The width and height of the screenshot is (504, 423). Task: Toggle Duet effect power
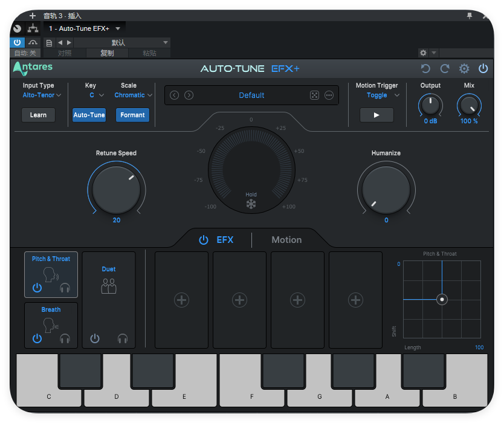click(95, 338)
